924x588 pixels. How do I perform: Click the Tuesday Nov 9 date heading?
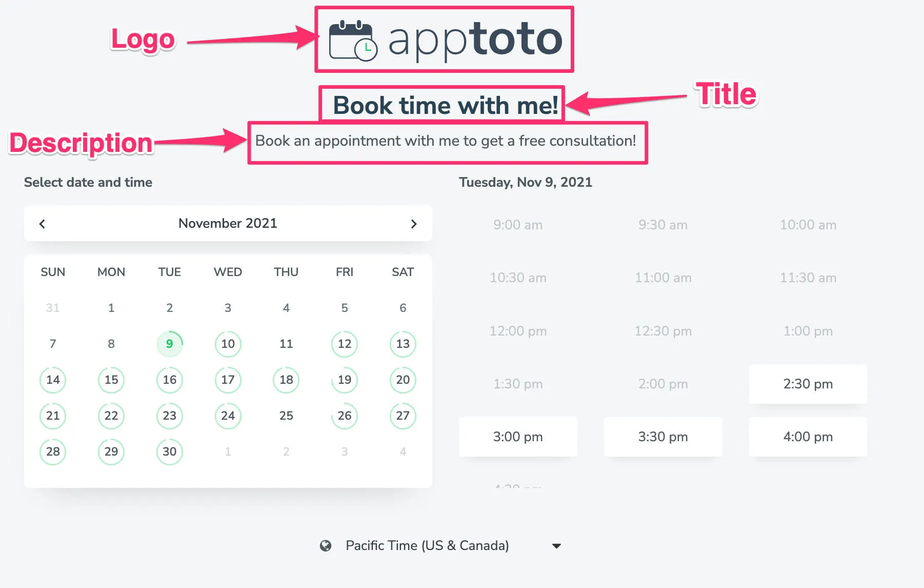click(526, 182)
